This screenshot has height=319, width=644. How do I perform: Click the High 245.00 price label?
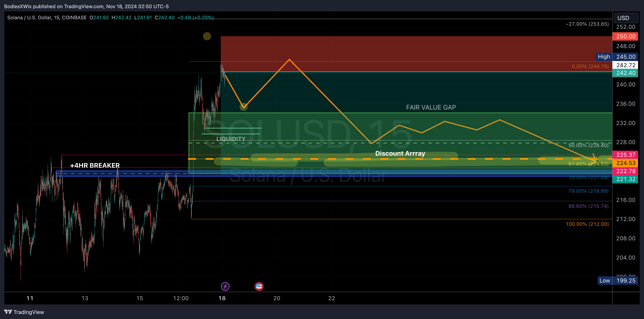pos(617,57)
